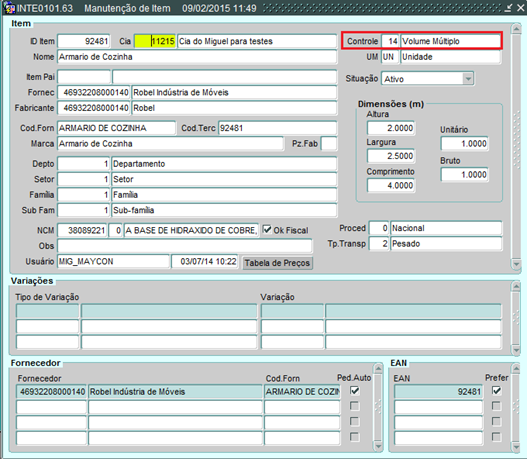Click the Item panel scroll down arrow
This screenshot has height=459, width=527.
click(516, 264)
